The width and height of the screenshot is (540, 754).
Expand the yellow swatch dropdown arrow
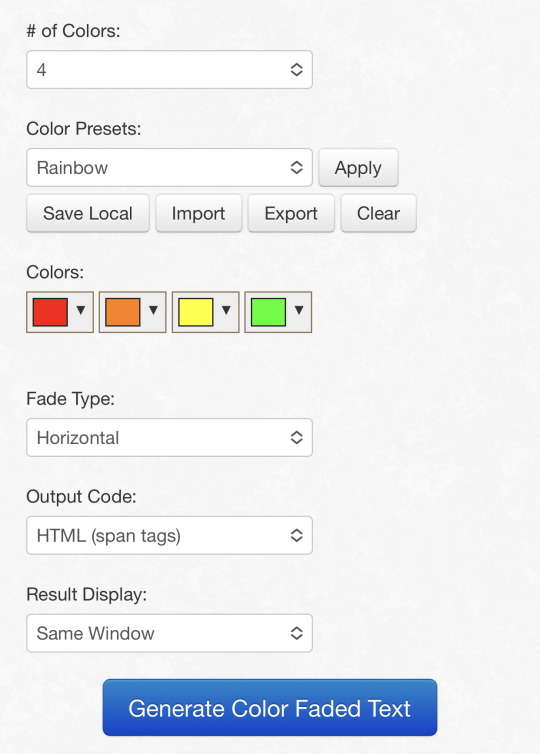226,310
